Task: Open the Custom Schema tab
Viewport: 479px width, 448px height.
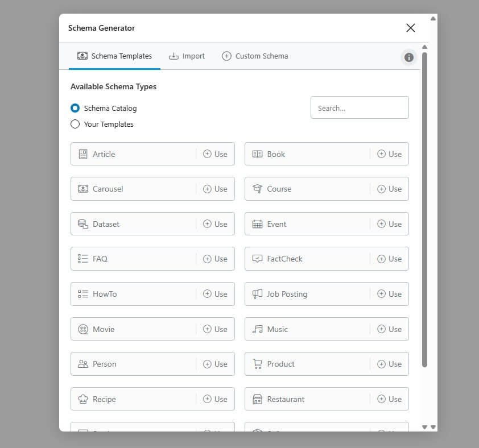Action: [x=255, y=56]
